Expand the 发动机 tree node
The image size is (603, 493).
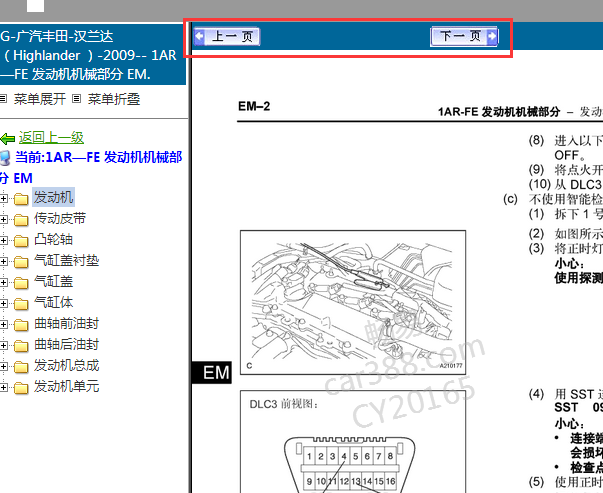point(3,198)
